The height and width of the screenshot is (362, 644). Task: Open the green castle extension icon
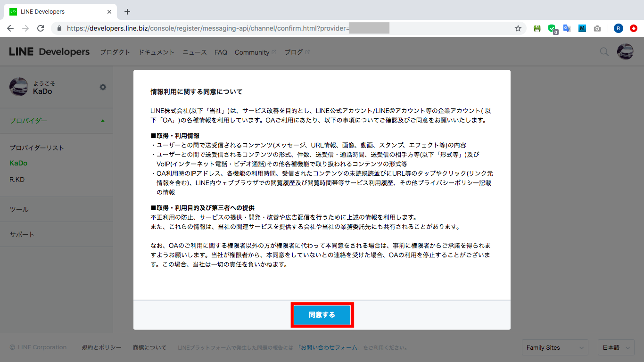537,28
